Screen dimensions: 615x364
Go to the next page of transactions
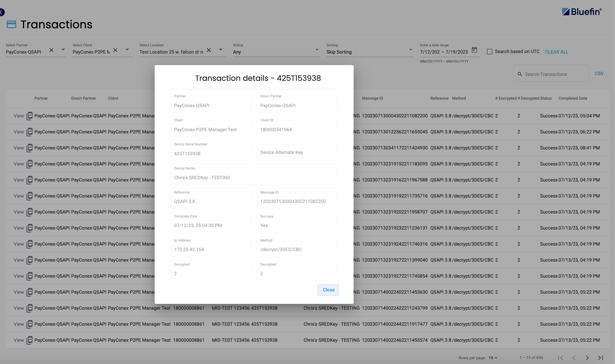(x=587, y=357)
